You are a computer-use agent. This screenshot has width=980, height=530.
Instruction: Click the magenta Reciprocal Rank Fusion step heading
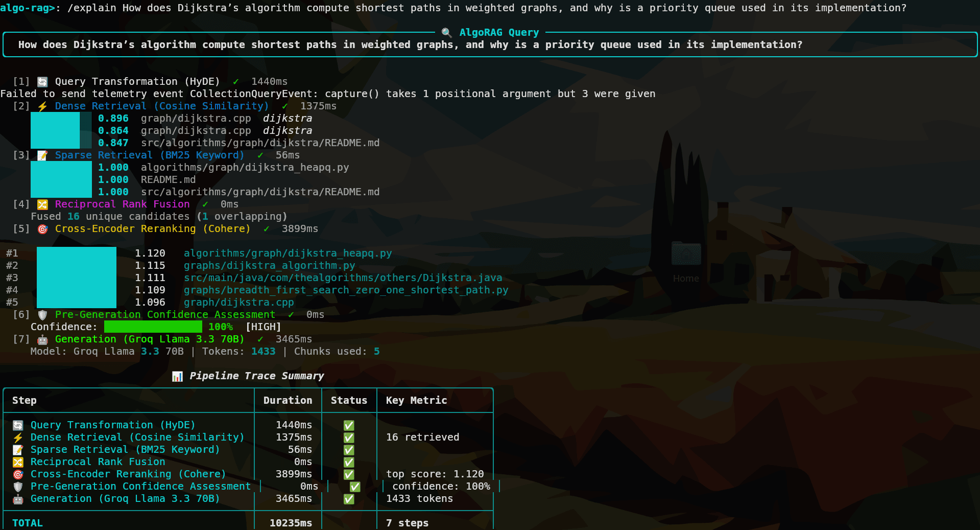(122, 204)
